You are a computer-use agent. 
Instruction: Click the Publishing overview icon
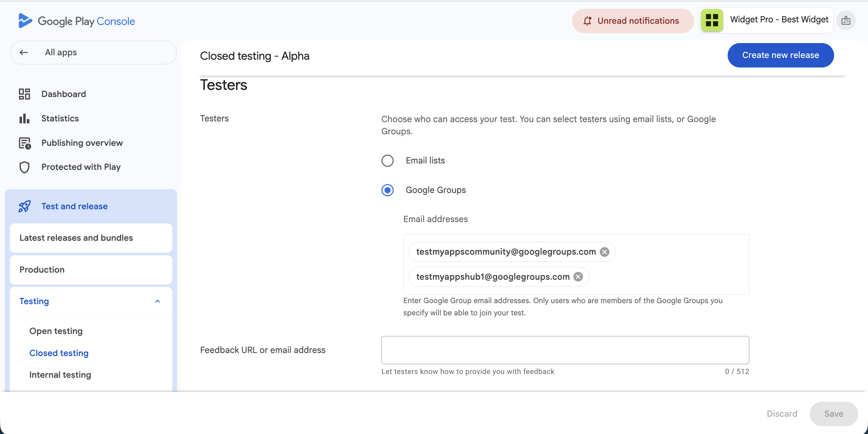click(x=25, y=143)
